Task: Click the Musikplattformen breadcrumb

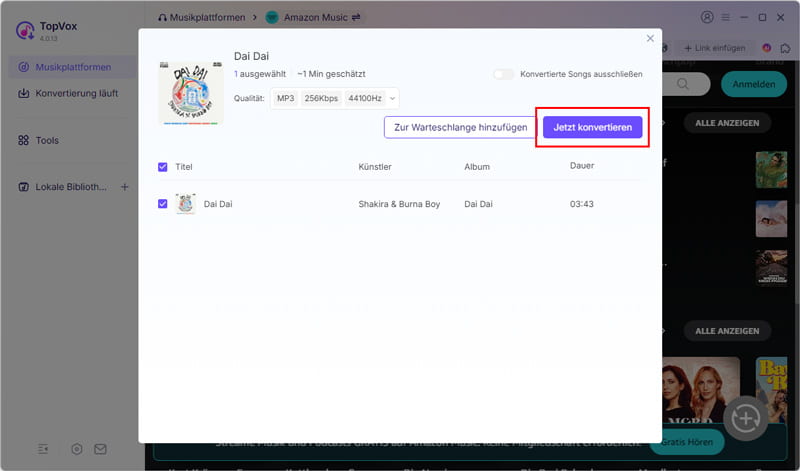Action: coord(202,17)
